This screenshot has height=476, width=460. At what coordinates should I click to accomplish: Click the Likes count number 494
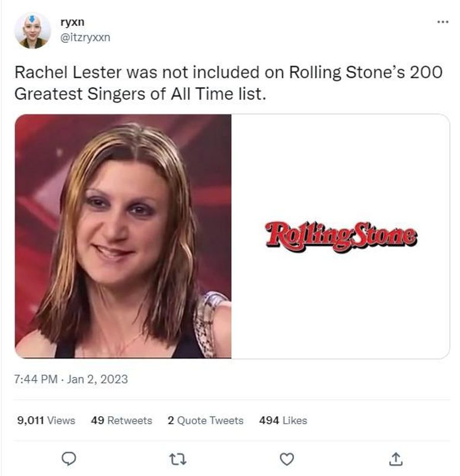point(269,420)
